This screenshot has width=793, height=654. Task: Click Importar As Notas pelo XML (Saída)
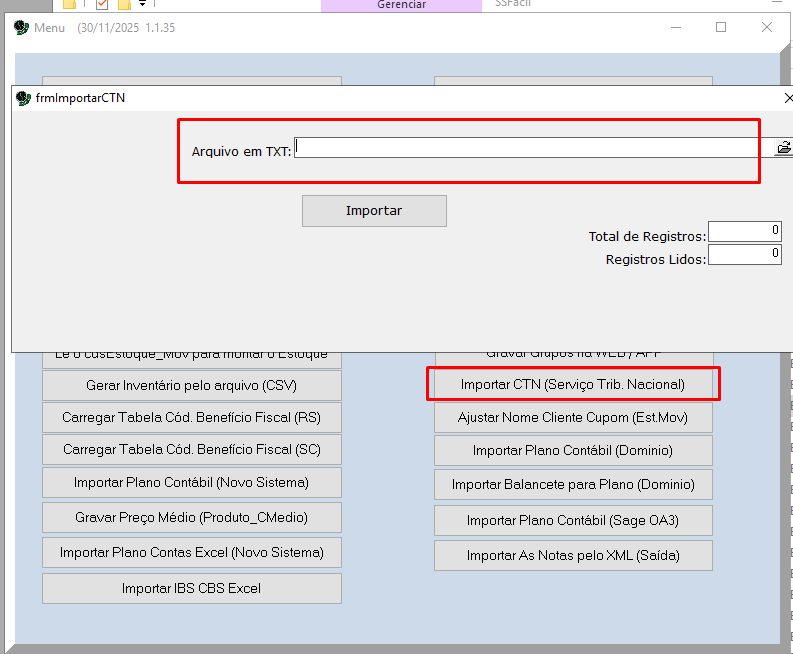coord(573,555)
